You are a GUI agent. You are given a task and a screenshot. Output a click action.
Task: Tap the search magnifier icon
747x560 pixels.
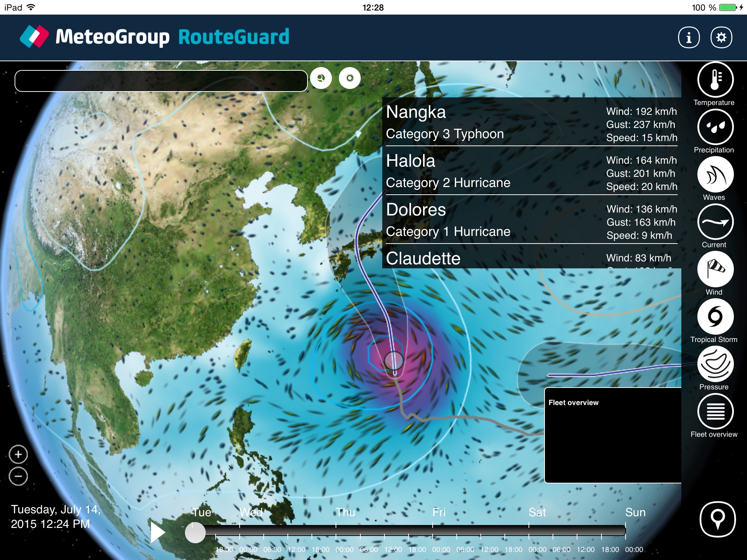pos(321,78)
